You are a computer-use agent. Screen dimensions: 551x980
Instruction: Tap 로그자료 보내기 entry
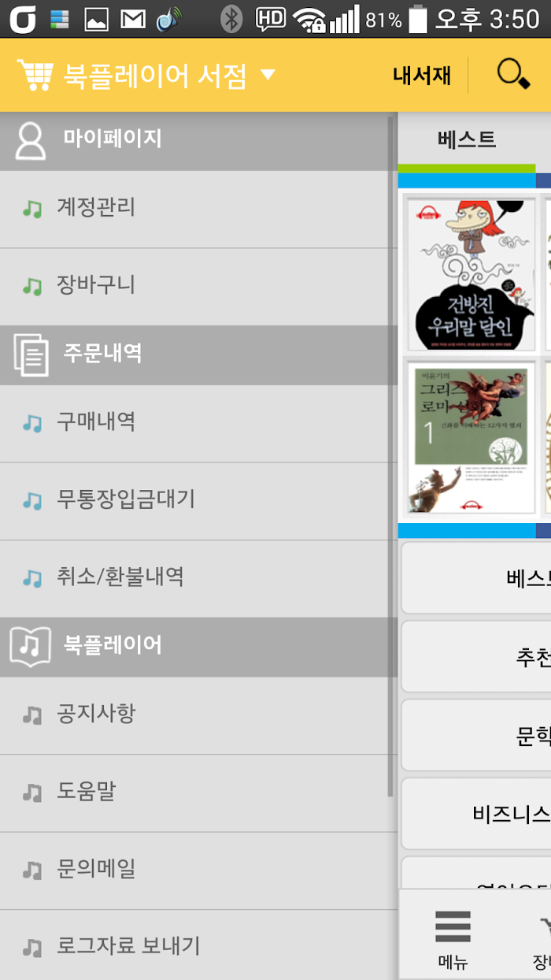point(195,944)
